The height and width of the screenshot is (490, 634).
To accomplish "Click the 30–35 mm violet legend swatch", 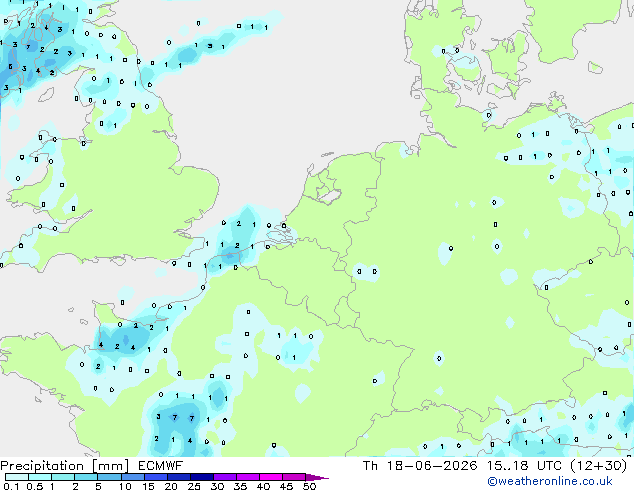I will click(x=225, y=477).
